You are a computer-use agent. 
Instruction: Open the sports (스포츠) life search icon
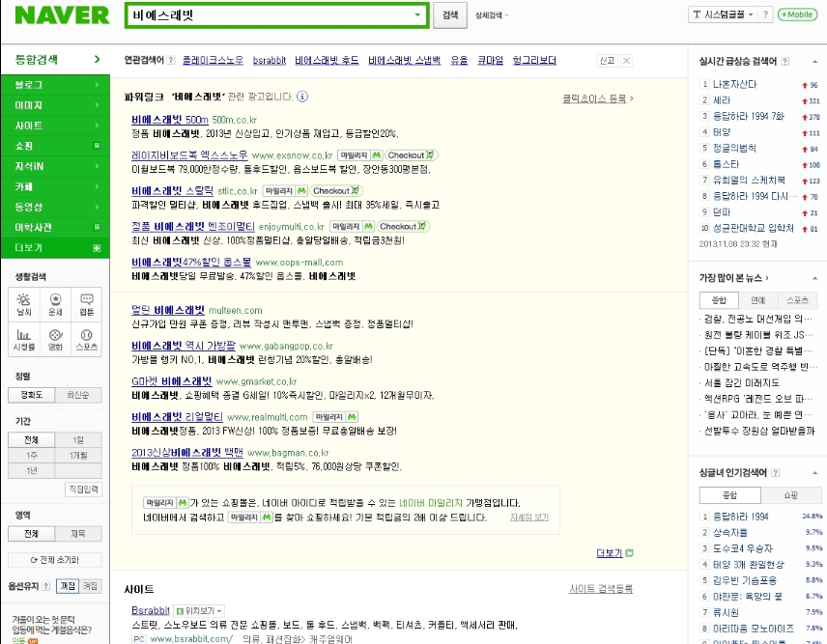point(87,340)
